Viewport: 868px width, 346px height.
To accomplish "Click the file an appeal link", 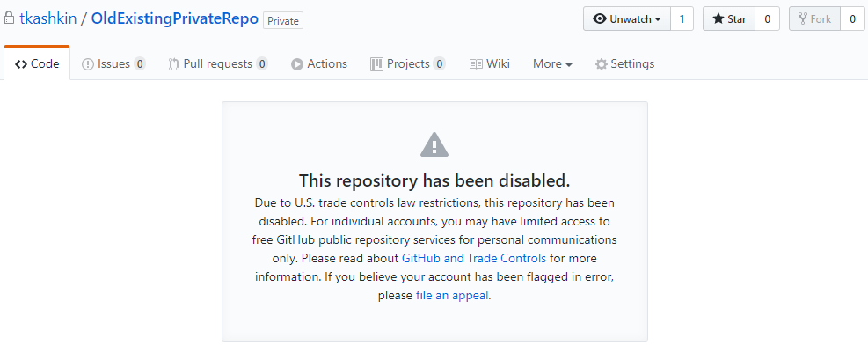I will tap(452, 296).
